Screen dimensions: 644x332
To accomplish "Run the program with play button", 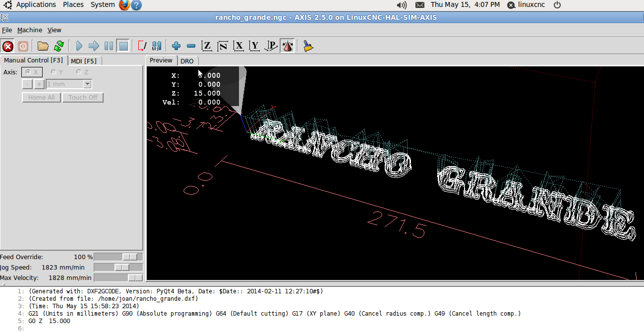I will tap(79, 47).
